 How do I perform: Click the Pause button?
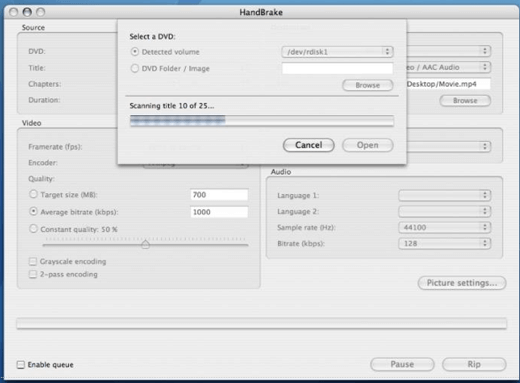click(x=402, y=364)
